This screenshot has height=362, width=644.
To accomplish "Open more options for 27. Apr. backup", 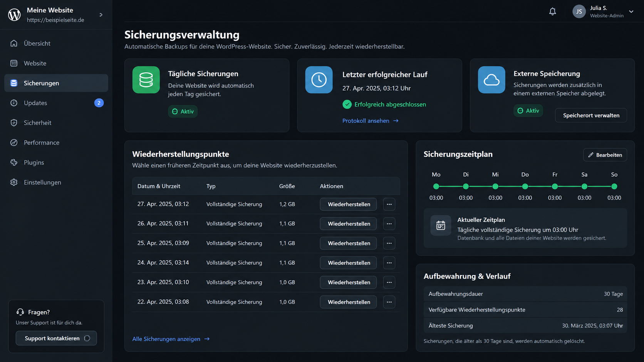I will [x=389, y=204].
